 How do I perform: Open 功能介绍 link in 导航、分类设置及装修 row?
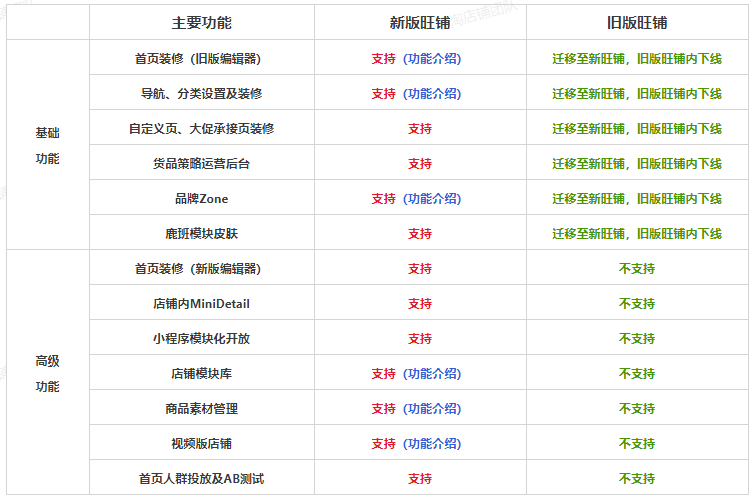click(432, 94)
